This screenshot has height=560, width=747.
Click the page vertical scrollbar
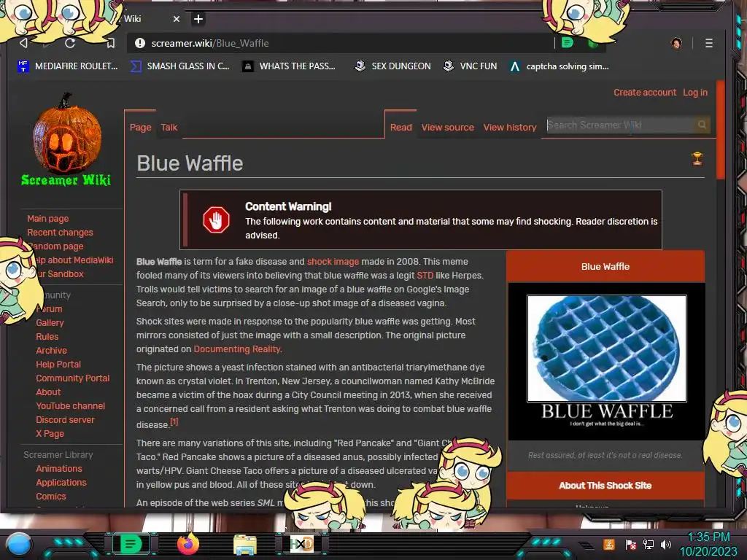720,131
